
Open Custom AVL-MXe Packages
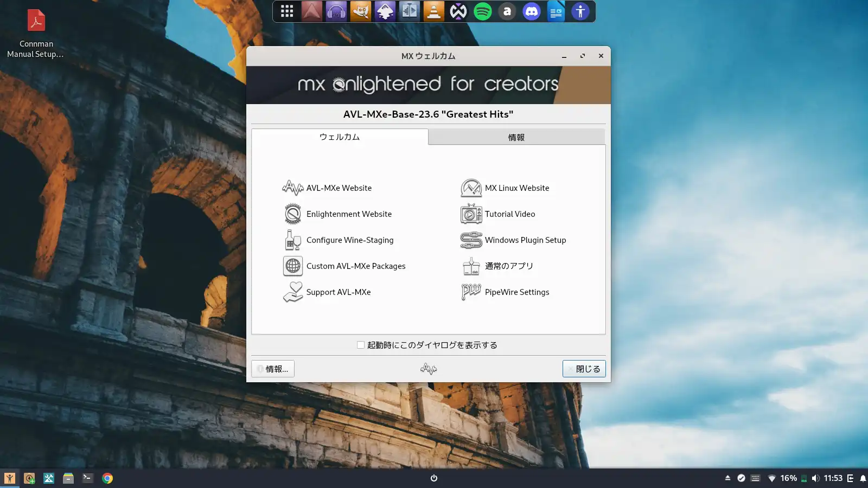pos(344,266)
